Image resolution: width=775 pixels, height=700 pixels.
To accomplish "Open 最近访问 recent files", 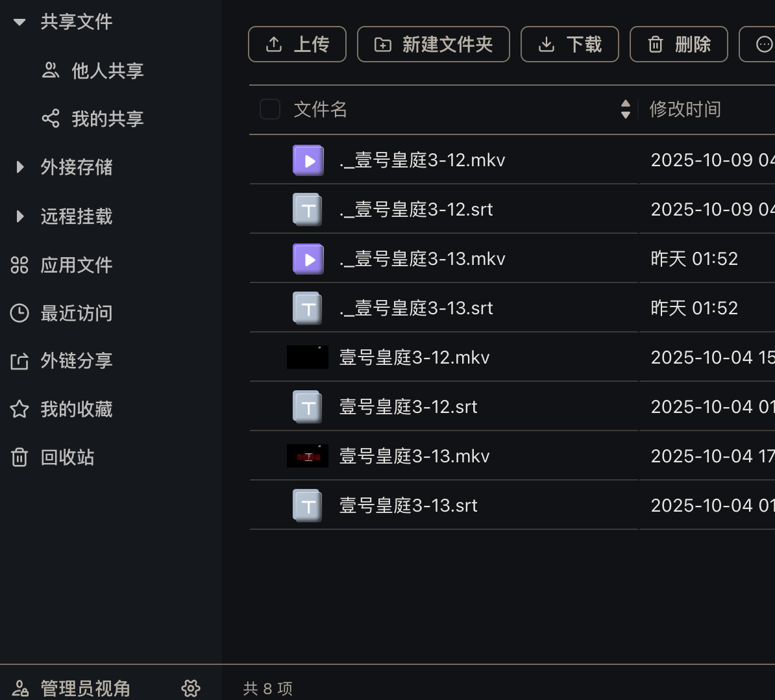I will tap(77, 313).
